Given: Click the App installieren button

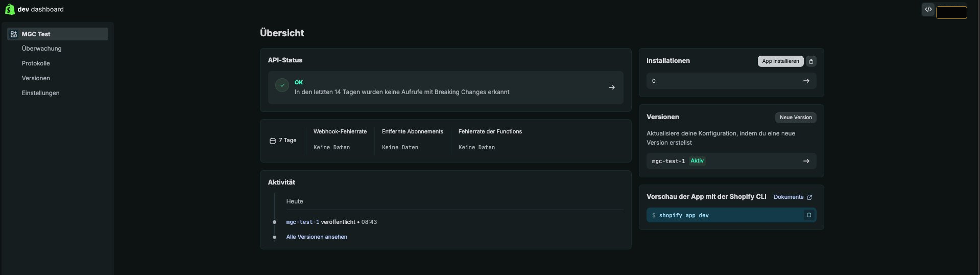Looking at the screenshot, I should (780, 61).
